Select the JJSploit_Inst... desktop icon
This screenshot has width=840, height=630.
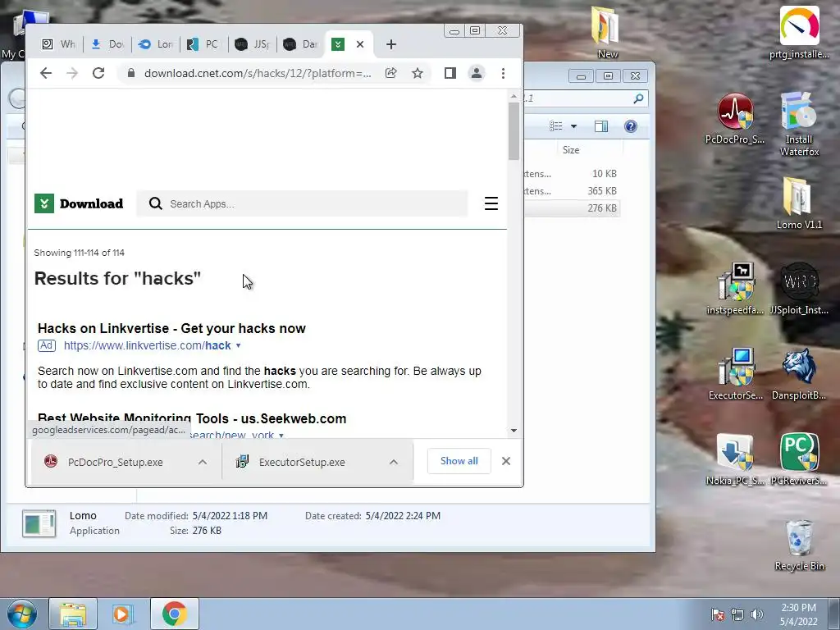tap(799, 288)
